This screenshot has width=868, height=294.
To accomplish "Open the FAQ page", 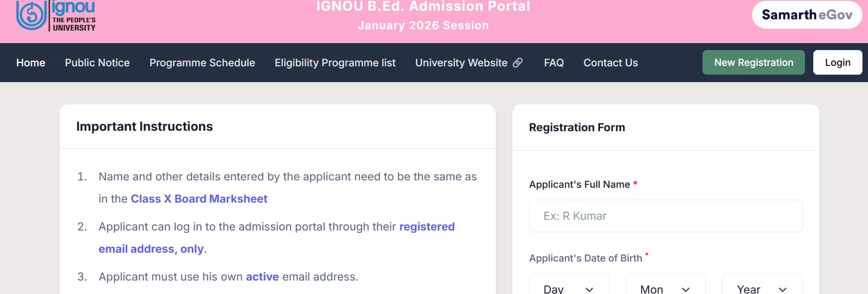I will click(x=554, y=63).
